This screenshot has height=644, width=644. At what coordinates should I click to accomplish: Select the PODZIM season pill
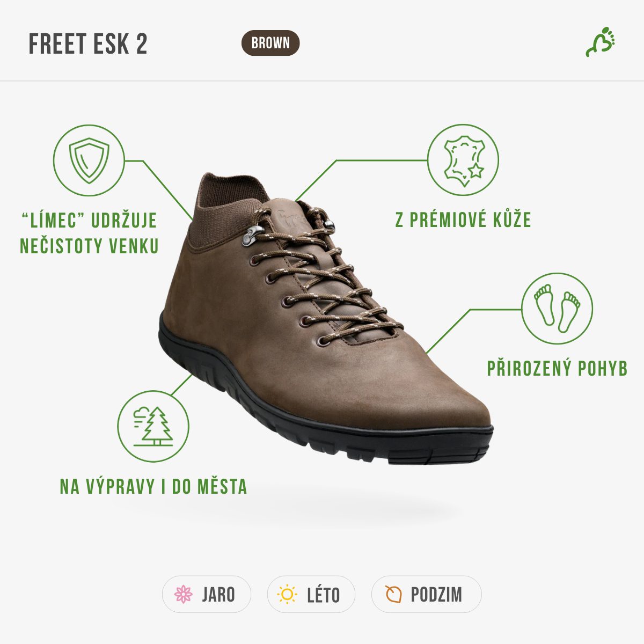(426, 594)
